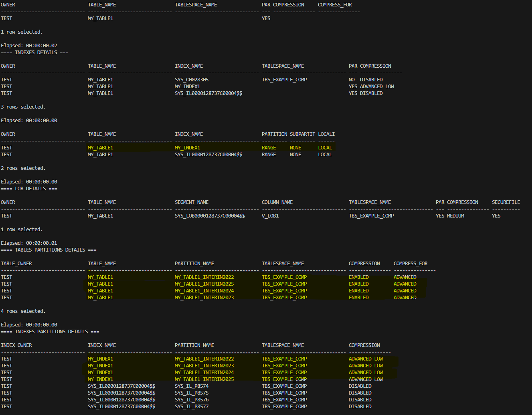Click the SECUREFILE column header

click(506, 202)
